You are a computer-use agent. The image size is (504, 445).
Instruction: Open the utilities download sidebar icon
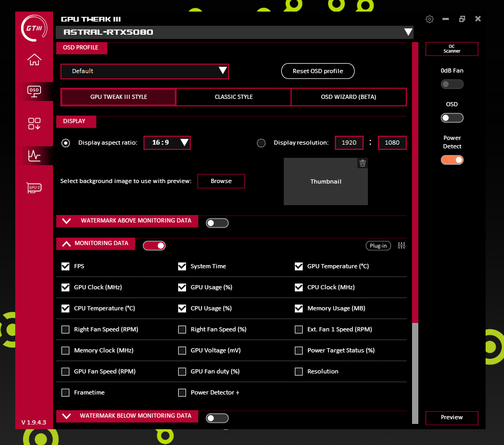pos(34,124)
